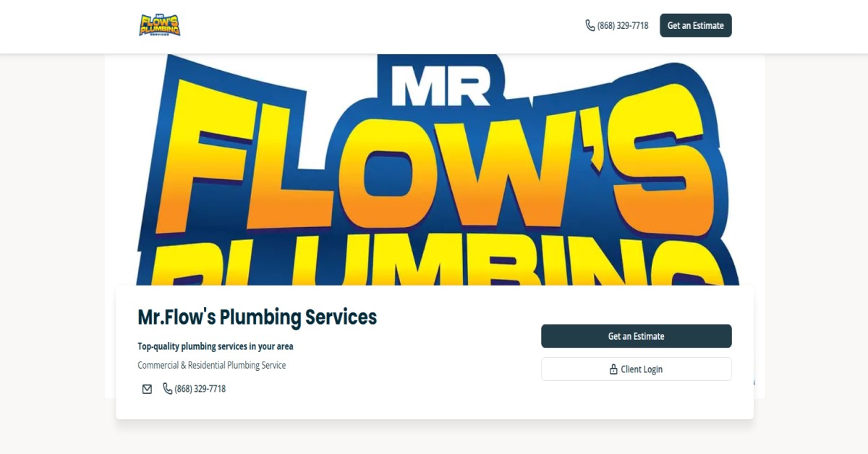Click the Mr.Flow's Plumbing Services heading
868x454 pixels.
coord(258,317)
